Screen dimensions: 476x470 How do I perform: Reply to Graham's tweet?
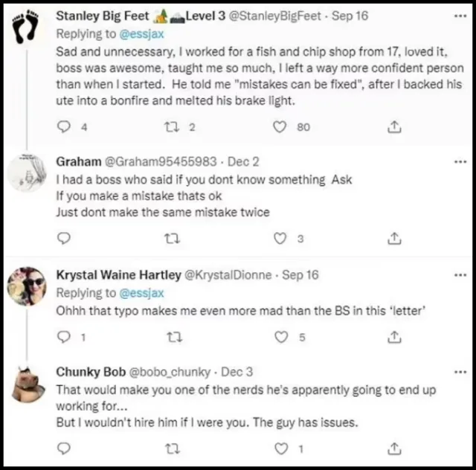tap(64, 239)
